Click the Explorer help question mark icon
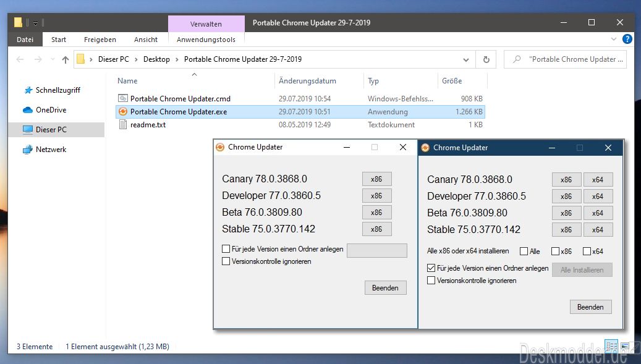The height and width of the screenshot is (364, 641). (x=627, y=39)
